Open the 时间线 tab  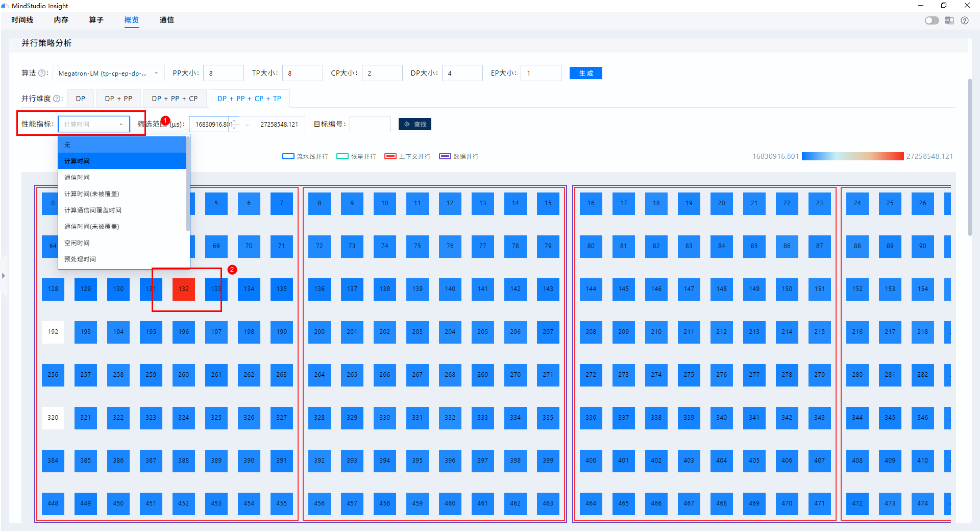[22, 20]
